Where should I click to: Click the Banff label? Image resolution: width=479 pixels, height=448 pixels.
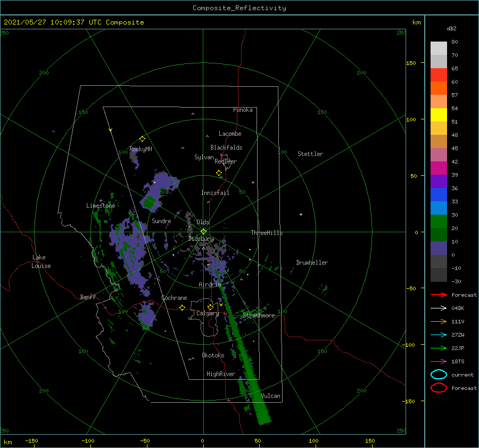click(x=88, y=297)
